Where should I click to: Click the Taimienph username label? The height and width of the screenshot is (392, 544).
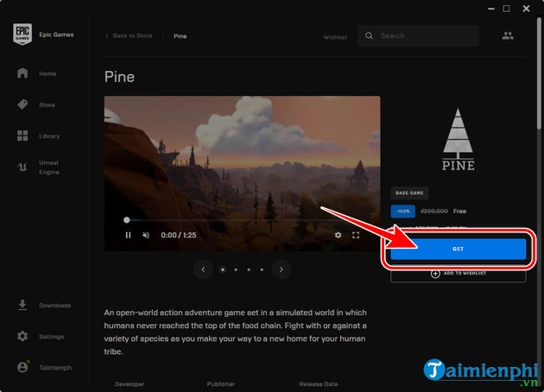pyautogui.click(x=55, y=367)
